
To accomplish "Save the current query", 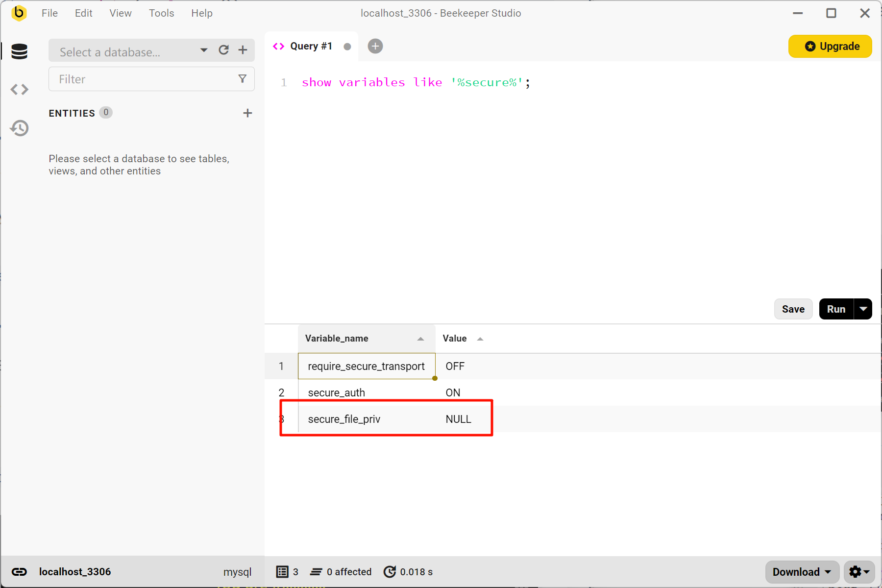I will coord(793,309).
